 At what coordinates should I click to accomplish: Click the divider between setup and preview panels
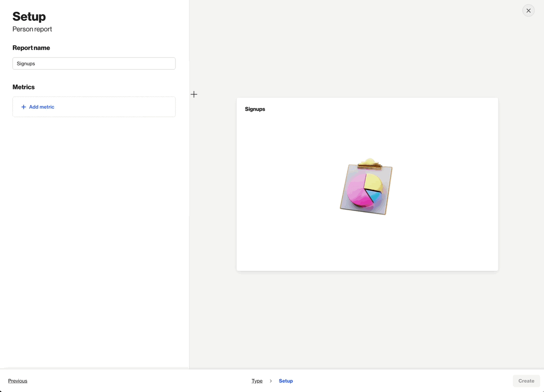click(x=189, y=255)
